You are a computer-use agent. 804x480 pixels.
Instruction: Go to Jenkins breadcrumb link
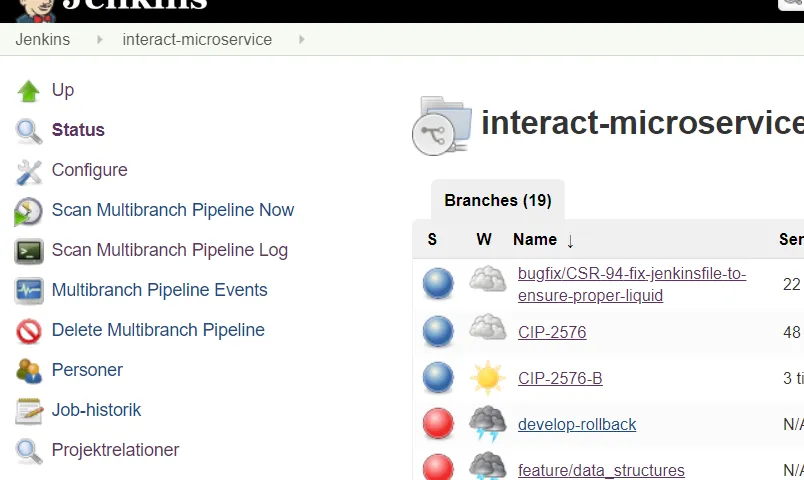coord(43,39)
